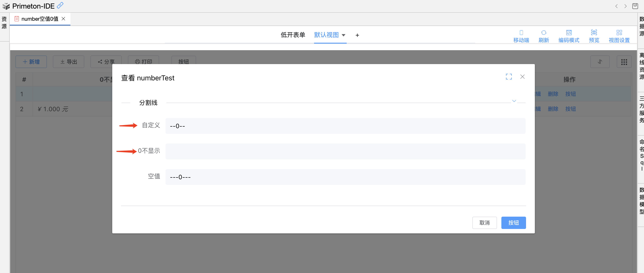The image size is (644, 273).
Task: Open the 默认视图 dropdown arrow
Action: (344, 35)
